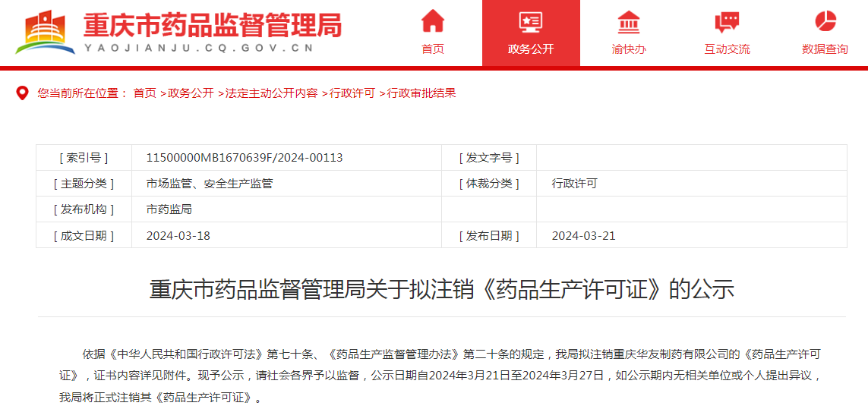Click 政务公开 in the breadcrumb trail
This screenshot has width=868, height=409.
pyautogui.click(x=191, y=93)
